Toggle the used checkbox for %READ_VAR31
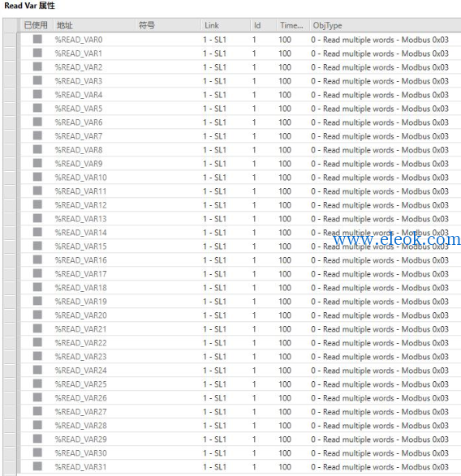Image resolution: width=461 pixels, height=476 pixels. (37, 466)
